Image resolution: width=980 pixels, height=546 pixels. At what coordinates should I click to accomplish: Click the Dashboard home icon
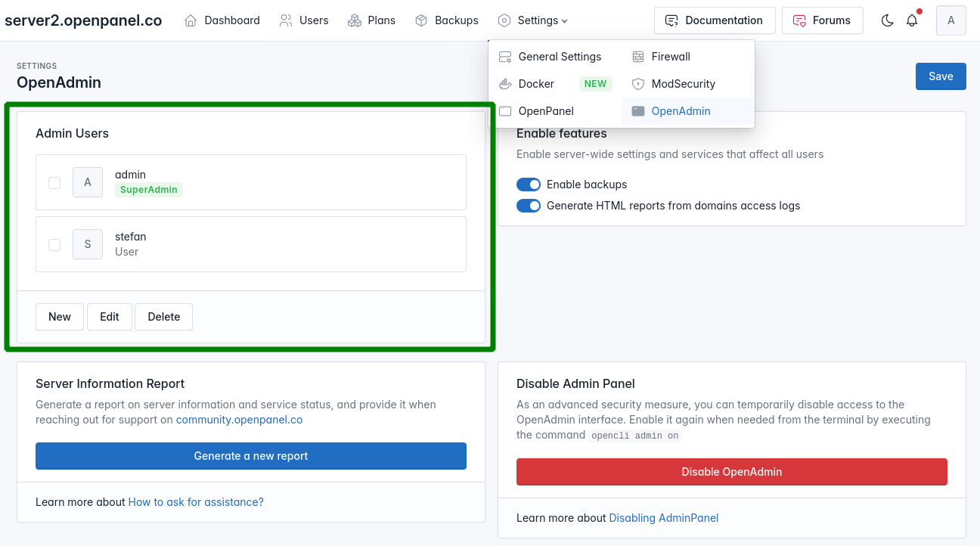191,20
